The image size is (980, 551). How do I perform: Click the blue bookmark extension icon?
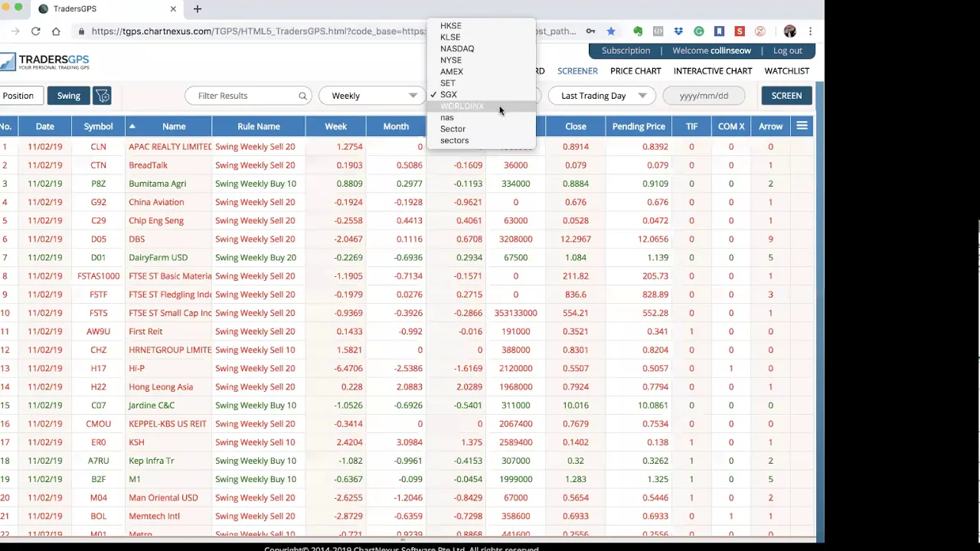[719, 31]
